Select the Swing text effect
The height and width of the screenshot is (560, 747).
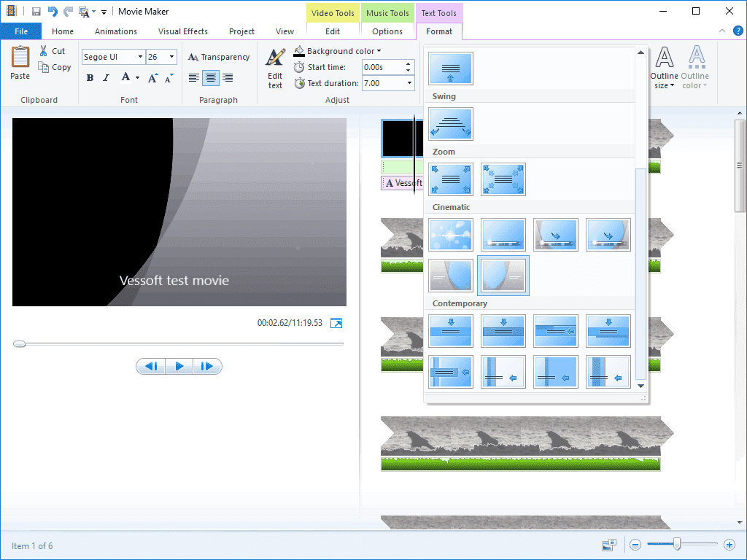[x=451, y=124]
